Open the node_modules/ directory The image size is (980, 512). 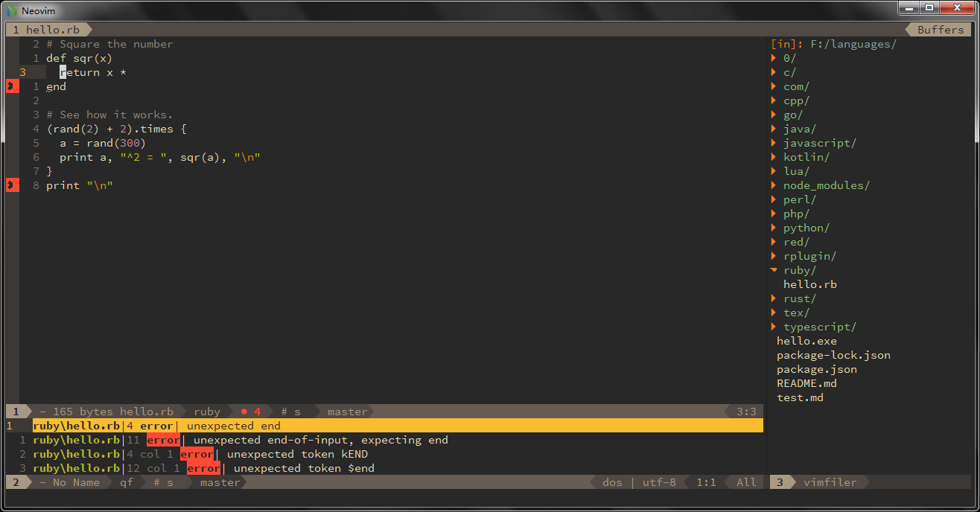827,185
